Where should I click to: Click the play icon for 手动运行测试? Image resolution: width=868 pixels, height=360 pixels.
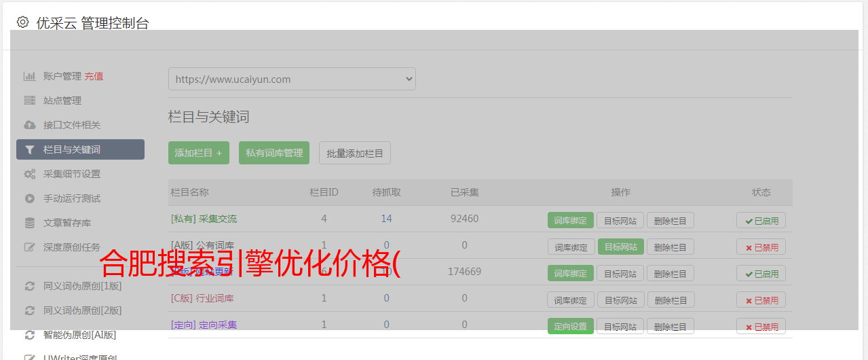click(x=29, y=198)
